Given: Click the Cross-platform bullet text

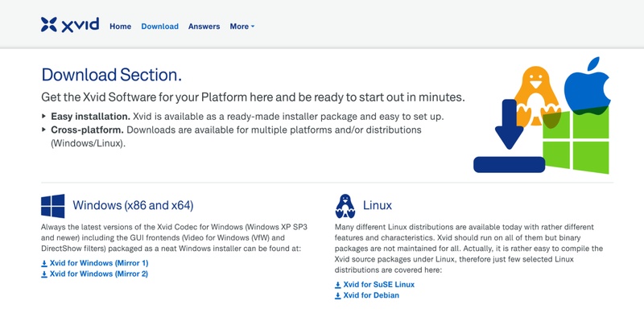Looking at the screenshot, I should tap(236, 137).
